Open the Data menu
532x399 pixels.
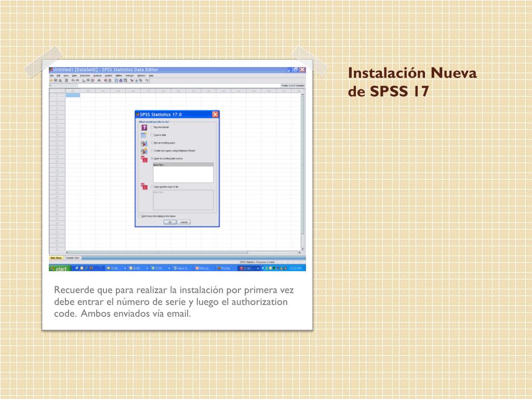[x=74, y=76]
